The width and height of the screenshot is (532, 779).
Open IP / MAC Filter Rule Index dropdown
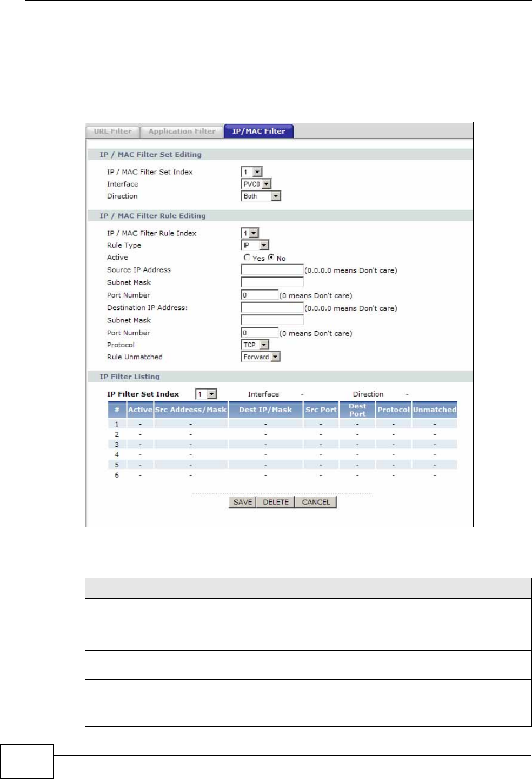250,233
